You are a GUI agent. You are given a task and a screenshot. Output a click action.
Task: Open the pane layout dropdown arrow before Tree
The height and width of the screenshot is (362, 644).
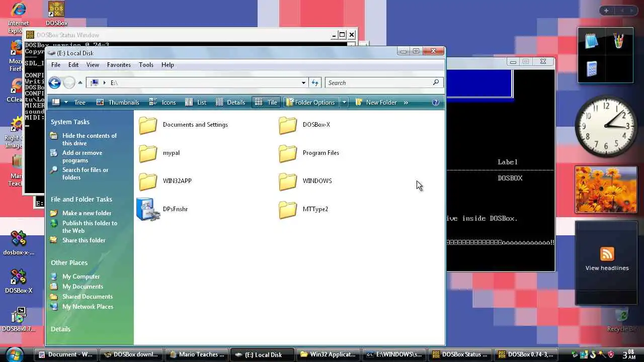coord(66,103)
